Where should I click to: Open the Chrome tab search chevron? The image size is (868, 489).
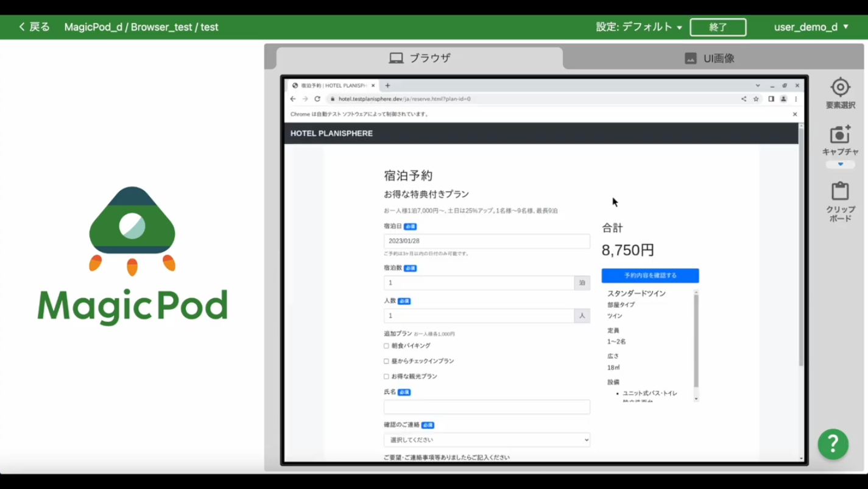click(x=758, y=86)
